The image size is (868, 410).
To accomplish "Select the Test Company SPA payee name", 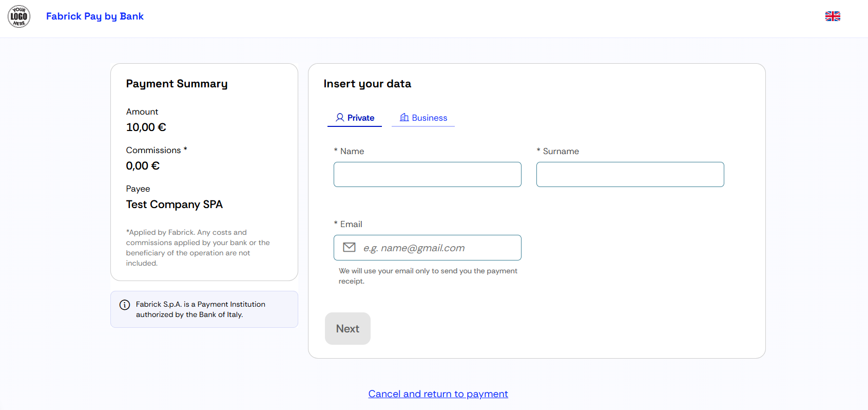I will [175, 204].
